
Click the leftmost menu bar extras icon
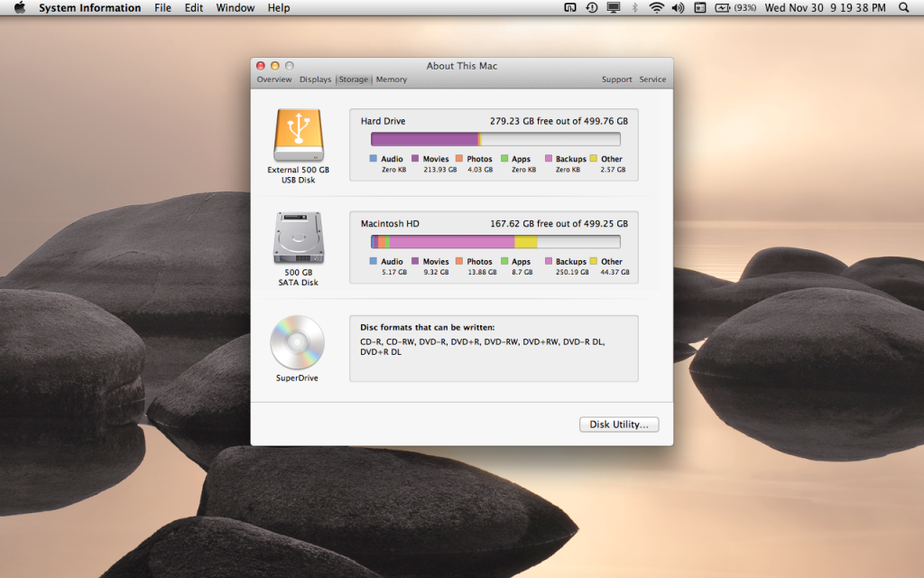pos(570,7)
